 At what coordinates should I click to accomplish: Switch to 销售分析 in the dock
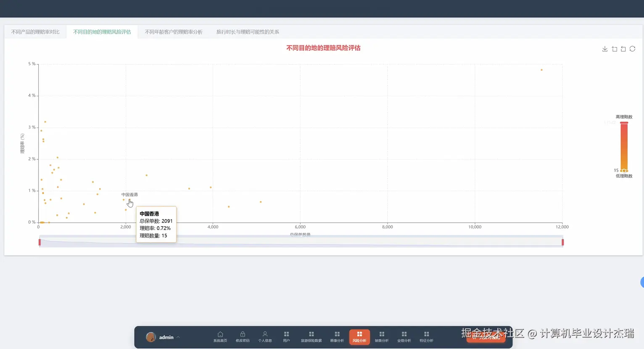tap(382, 337)
